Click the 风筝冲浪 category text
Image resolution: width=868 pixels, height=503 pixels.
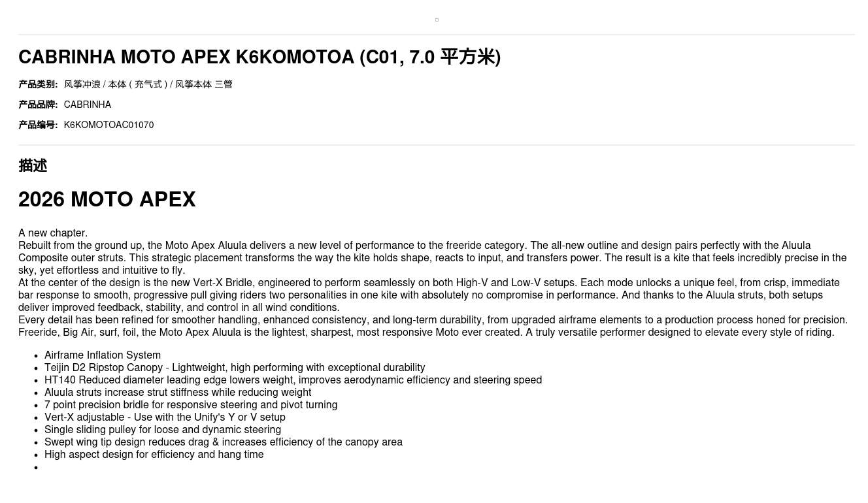[82, 84]
